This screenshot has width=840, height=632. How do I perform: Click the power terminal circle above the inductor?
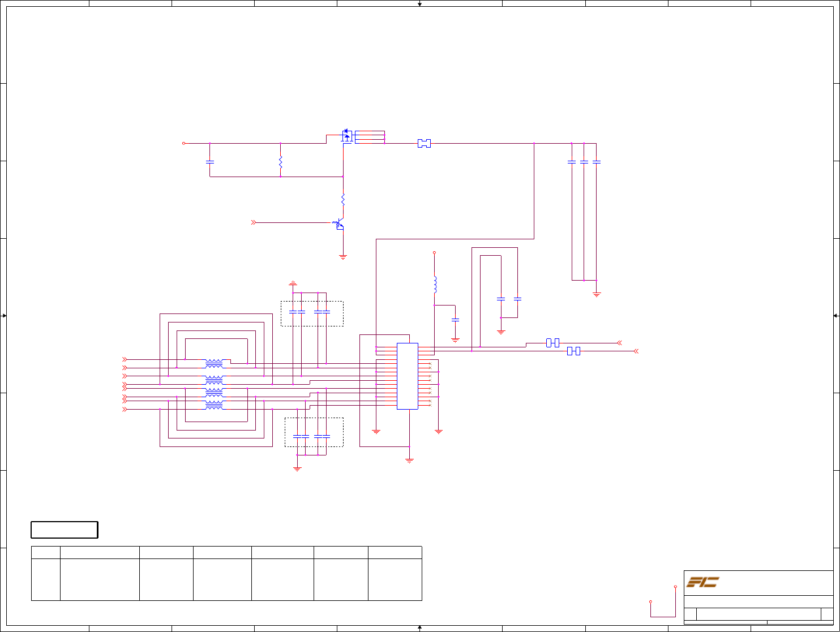[434, 252]
